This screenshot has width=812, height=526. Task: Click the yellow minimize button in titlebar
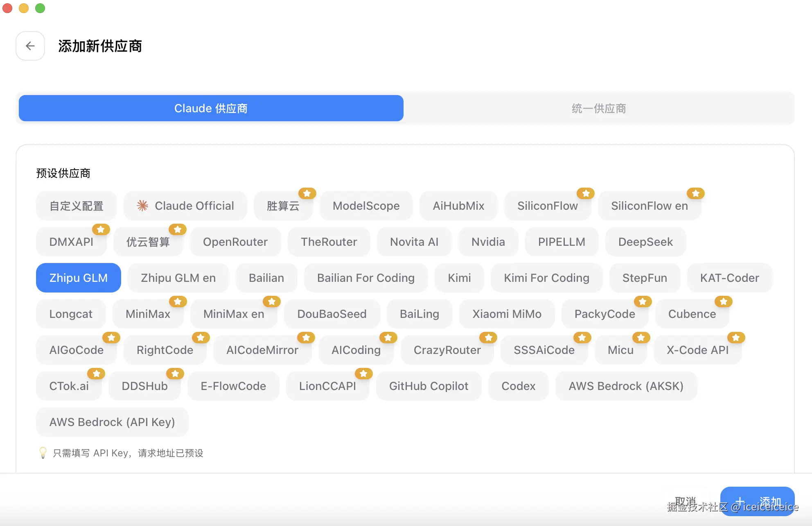click(23, 8)
